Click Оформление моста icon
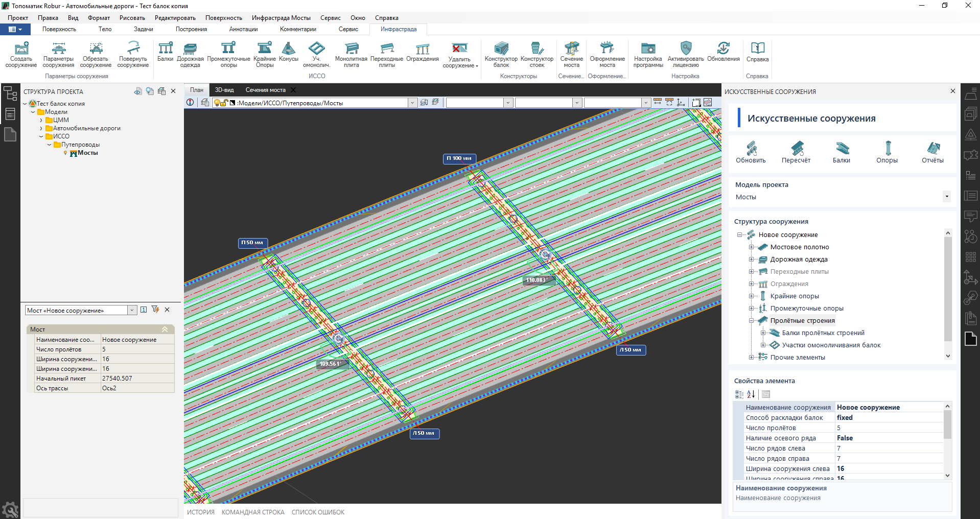This screenshot has height=519, width=980. pos(607,55)
